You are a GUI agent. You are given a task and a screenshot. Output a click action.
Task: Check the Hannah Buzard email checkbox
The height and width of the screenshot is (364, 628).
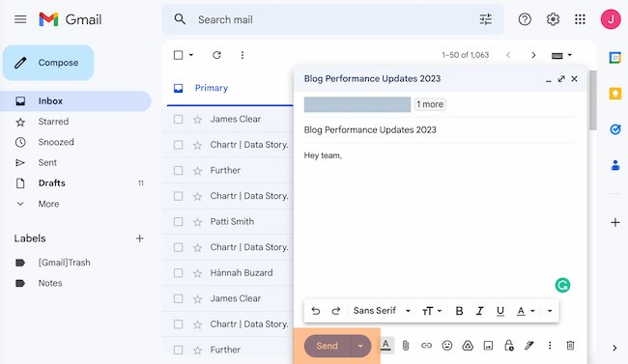click(178, 273)
